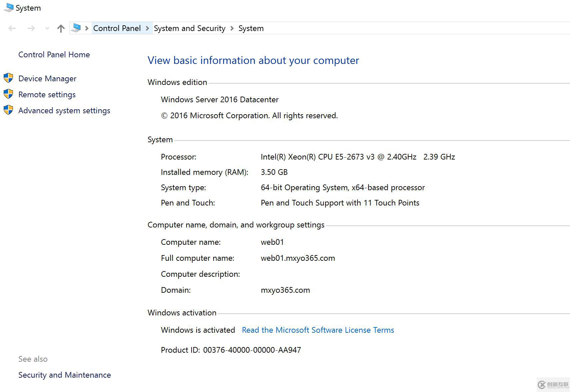Click the 'Installed memory (RAM):' label
Image resolution: width=570 pixels, height=392 pixels.
coord(205,172)
